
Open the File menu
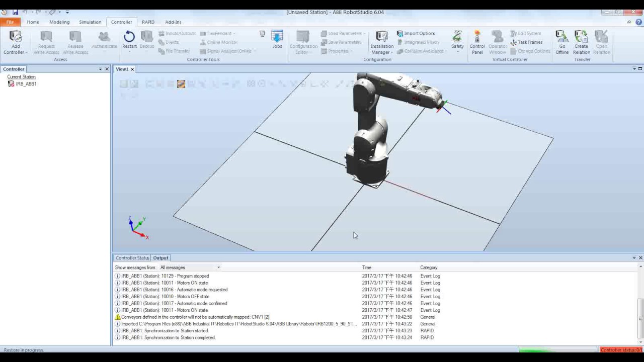tap(10, 22)
